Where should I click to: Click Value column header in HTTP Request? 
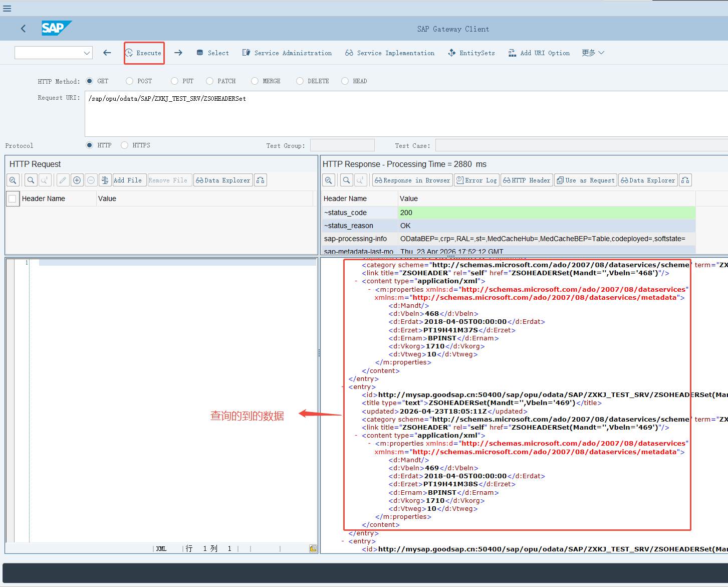click(x=204, y=199)
